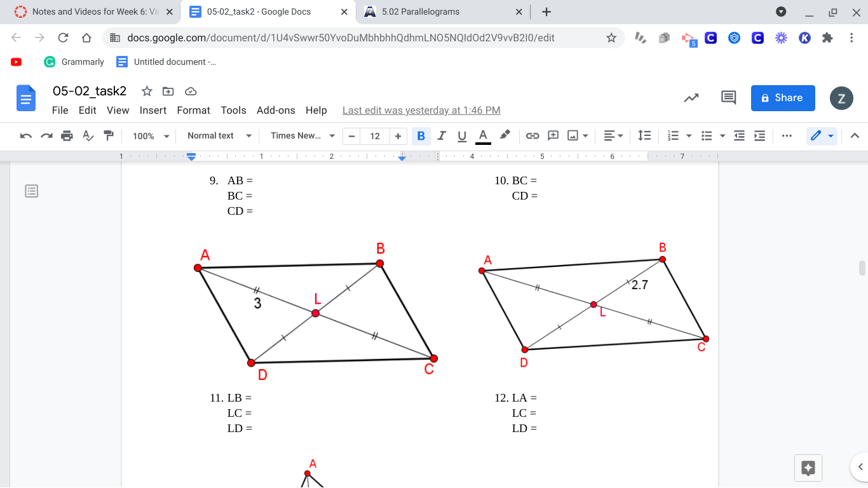This screenshot has height=488, width=868.
Task: Expand the side panel arrow
Action: click(860, 467)
